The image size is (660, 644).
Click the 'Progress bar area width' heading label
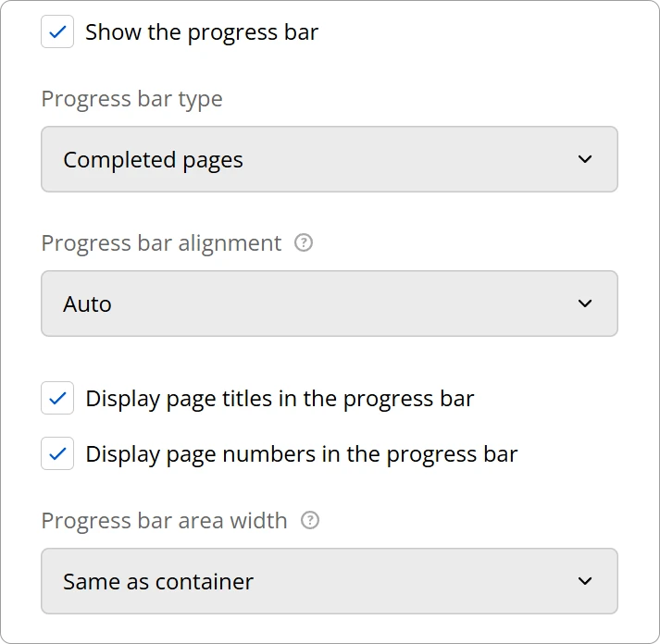pyautogui.click(x=164, y=521)
